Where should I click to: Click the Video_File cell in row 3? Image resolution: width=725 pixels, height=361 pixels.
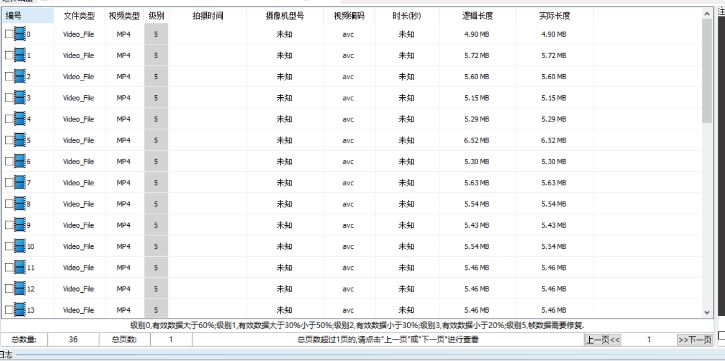point(79,98)
